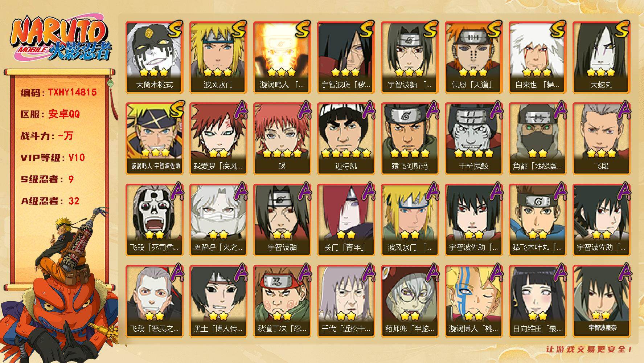Image resolution: width=644 pixels, height=363 pixels.
Task: Select the 大蛇丸 ninja portrait
Action: (x=601, y=57)
